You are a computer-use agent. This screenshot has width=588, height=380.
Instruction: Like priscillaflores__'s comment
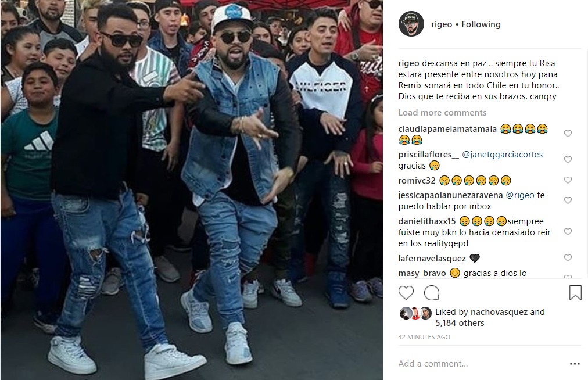568,159
